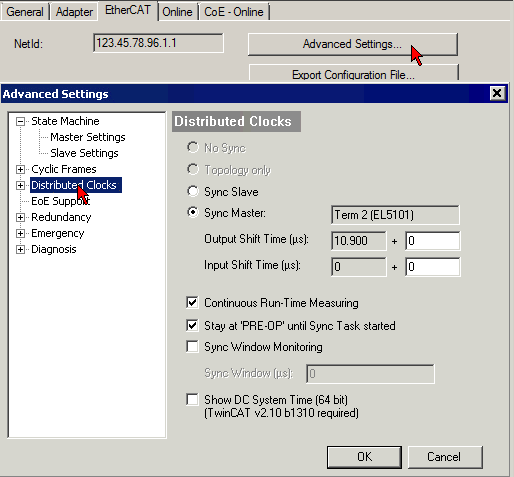Click Output Shift Time offset field
This screenshot has height=477, width=514.
(433, 241)
